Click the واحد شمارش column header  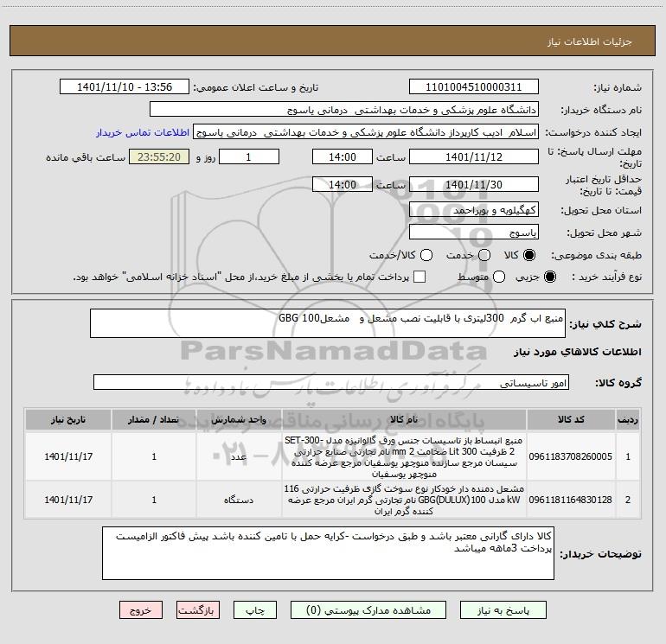(239, 419)
